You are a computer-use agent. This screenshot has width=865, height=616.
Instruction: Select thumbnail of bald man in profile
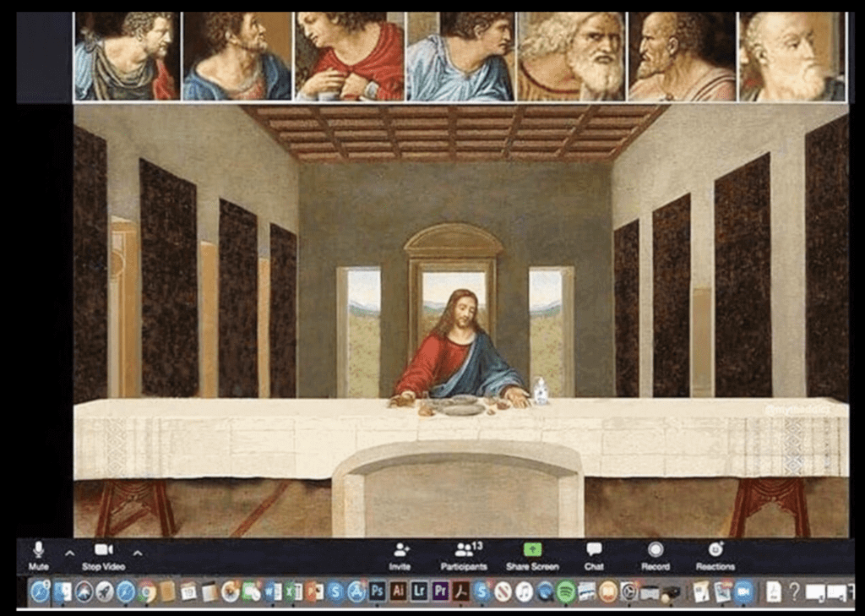coord(682,57)
